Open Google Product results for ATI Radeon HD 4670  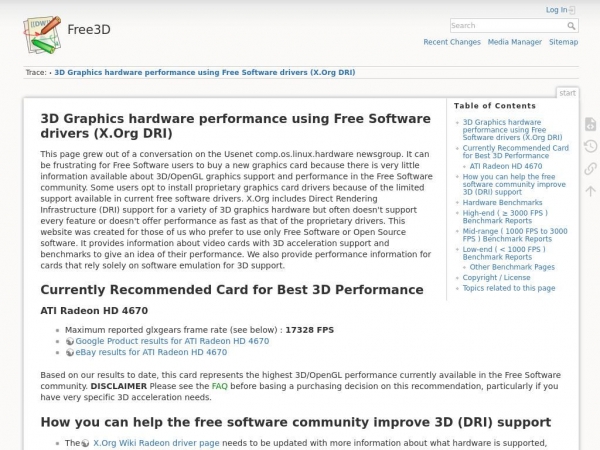(172, 341)
